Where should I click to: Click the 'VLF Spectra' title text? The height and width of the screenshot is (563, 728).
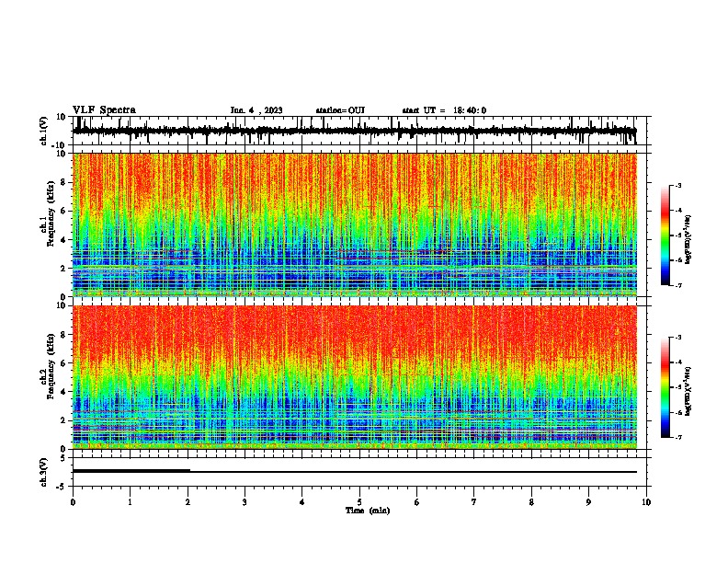(104, 109)
